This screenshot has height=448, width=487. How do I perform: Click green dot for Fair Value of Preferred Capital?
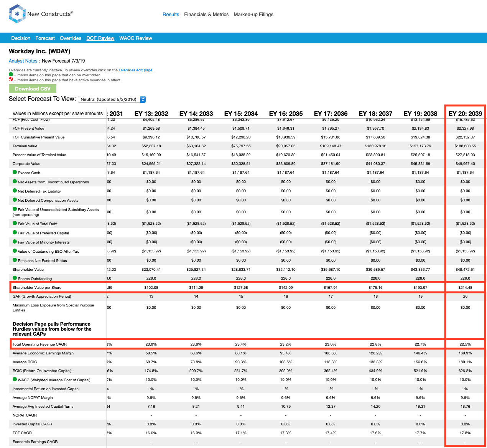(15, 232)
